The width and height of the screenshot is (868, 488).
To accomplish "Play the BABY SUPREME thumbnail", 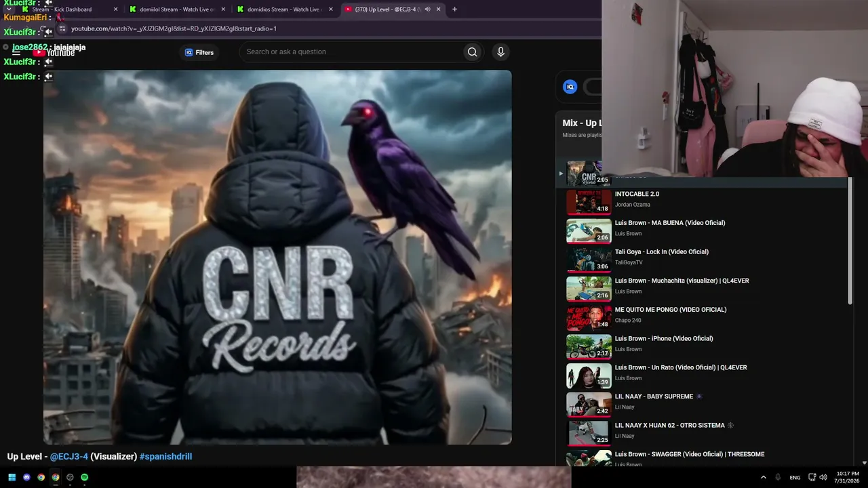I will [x=589, y=404].
